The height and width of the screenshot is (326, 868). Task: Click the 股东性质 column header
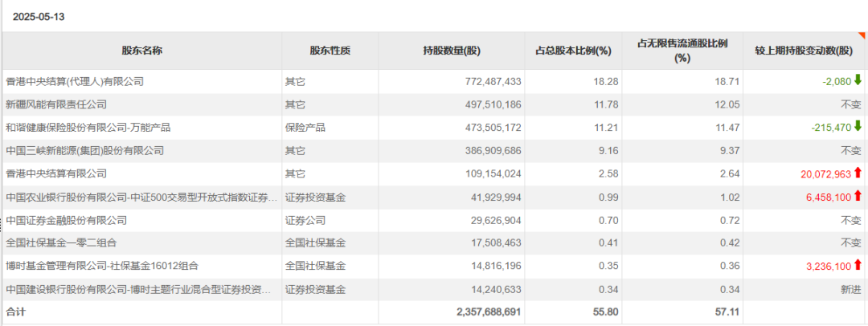tap(330, 51)
